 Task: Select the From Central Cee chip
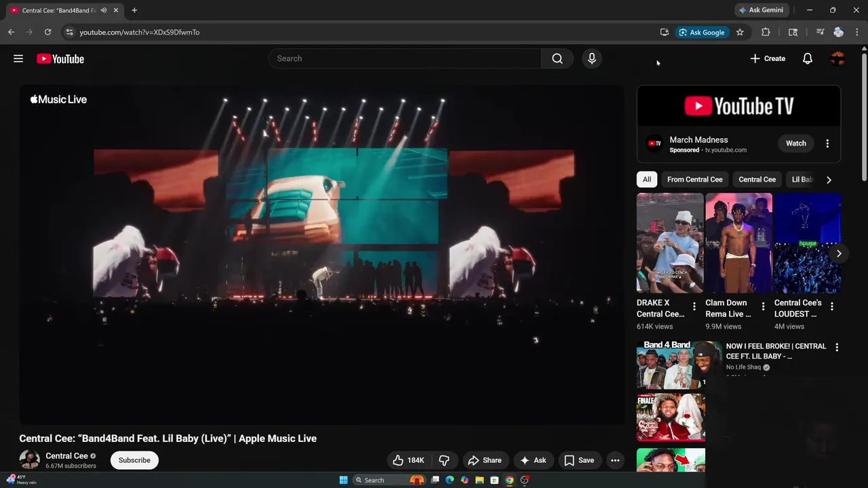(x=695, y=180)
